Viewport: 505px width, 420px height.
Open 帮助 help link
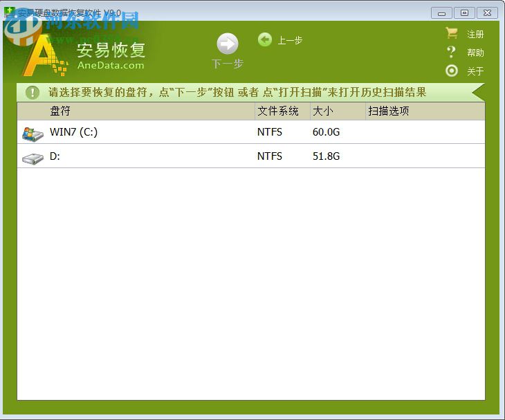[x=475, y=53]
